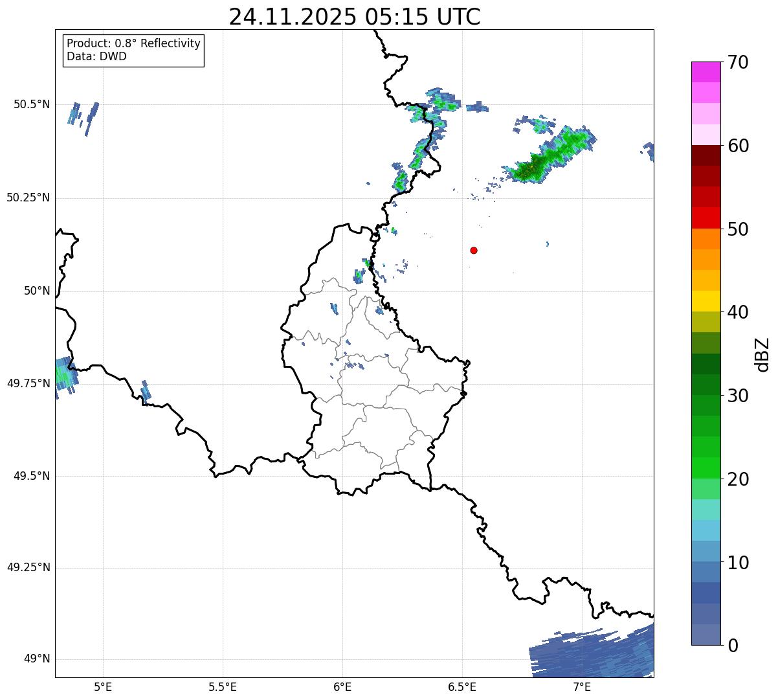Viewport: 778px width, 700px height.
Task: Click the bright red swatch of the colorbar
Action: [x=706, y=218]
